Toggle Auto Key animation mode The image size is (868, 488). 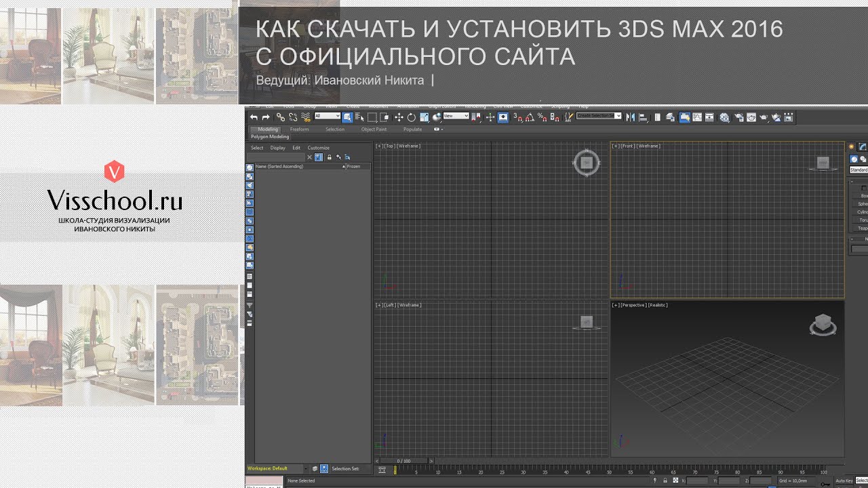click(844, 481)
